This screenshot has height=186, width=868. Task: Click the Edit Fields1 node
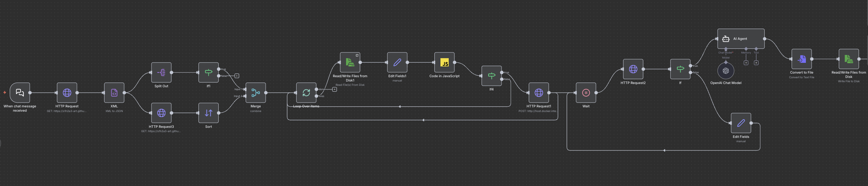point(397,62)
